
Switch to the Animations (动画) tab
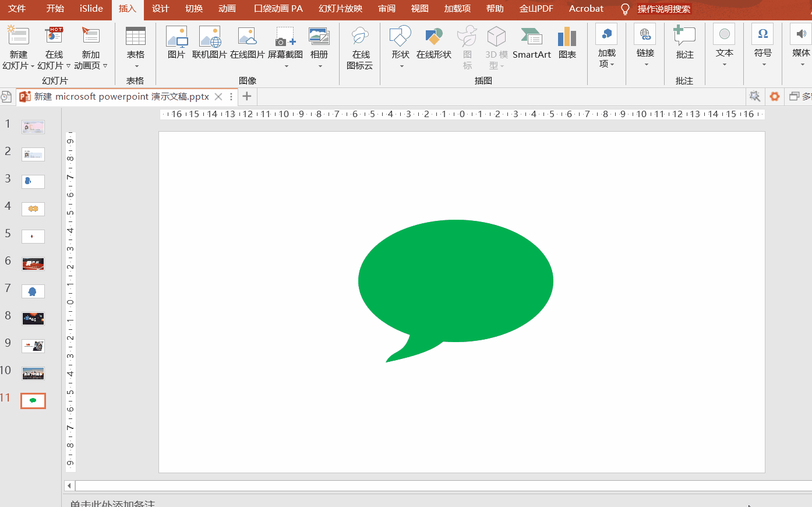click(227, 9)
